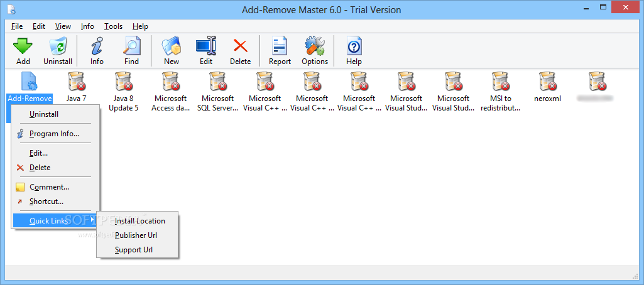Select the Edit toolbar icon with monitor
The width and height of the screenshot is (644, 285).
206,51
